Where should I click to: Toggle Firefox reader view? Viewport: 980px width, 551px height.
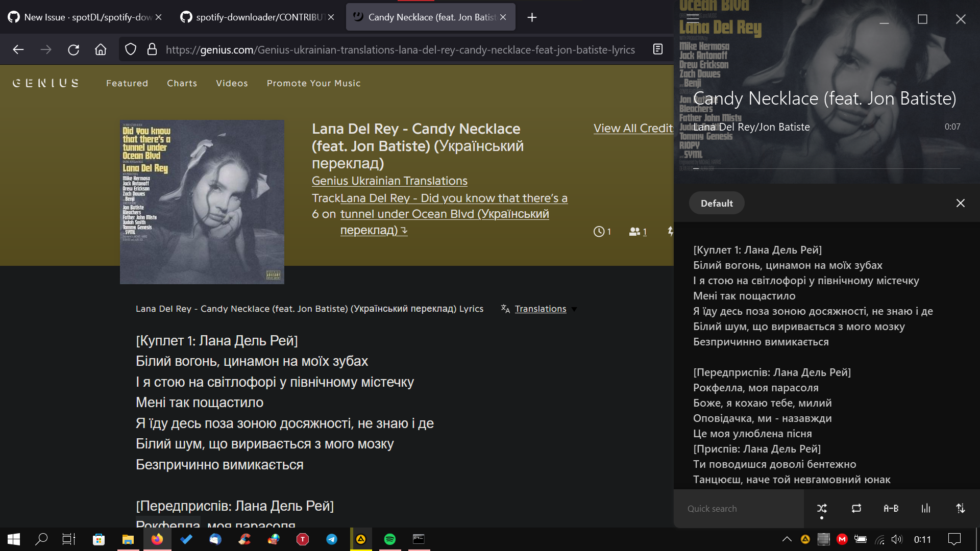657,49
